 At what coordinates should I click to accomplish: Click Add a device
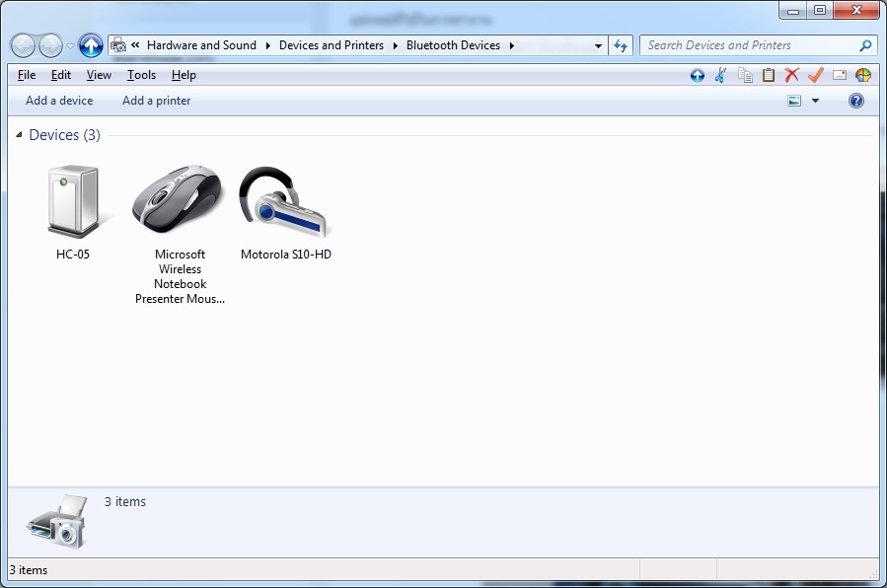(59, 101)
